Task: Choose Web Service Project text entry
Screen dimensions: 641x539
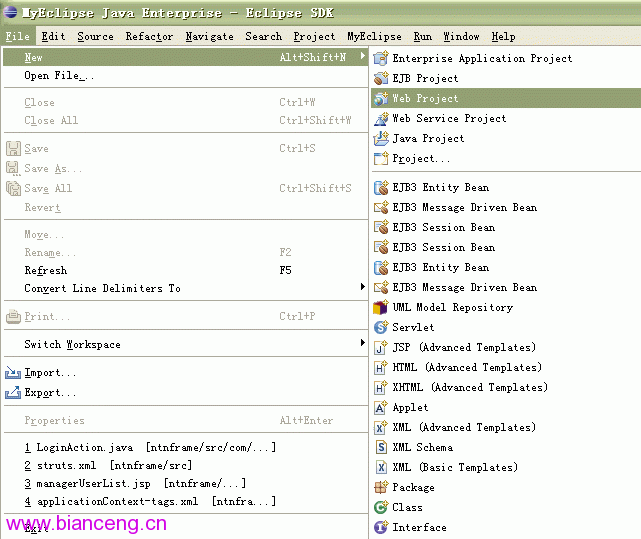Action: click(449, 119)
